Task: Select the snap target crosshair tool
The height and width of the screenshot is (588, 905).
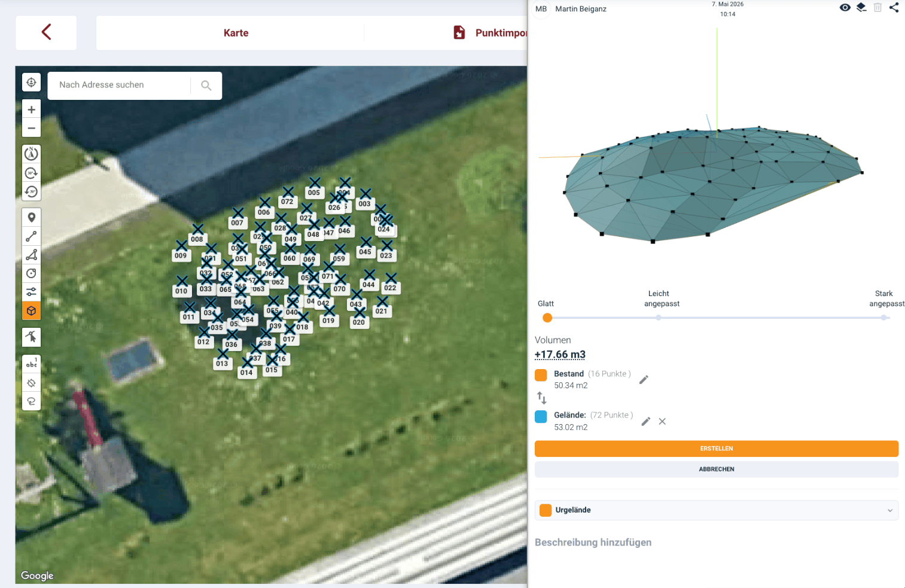Action: point(31,383)
